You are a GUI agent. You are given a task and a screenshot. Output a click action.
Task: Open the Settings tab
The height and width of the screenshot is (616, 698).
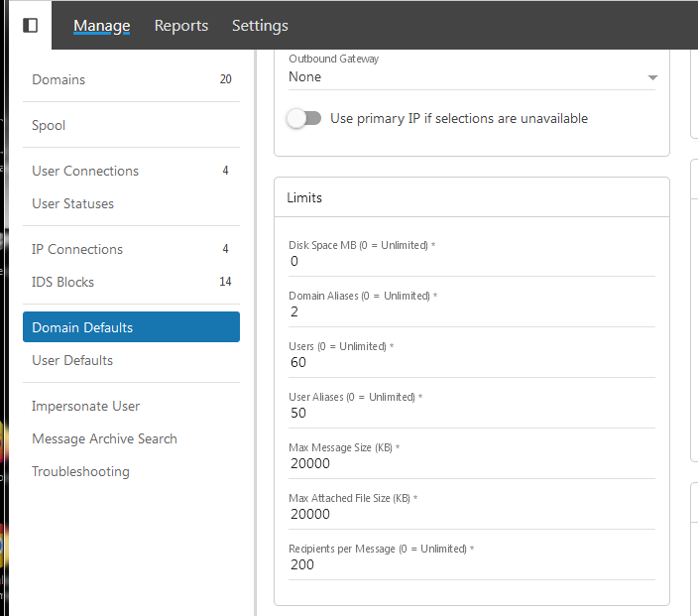(260, 26)
